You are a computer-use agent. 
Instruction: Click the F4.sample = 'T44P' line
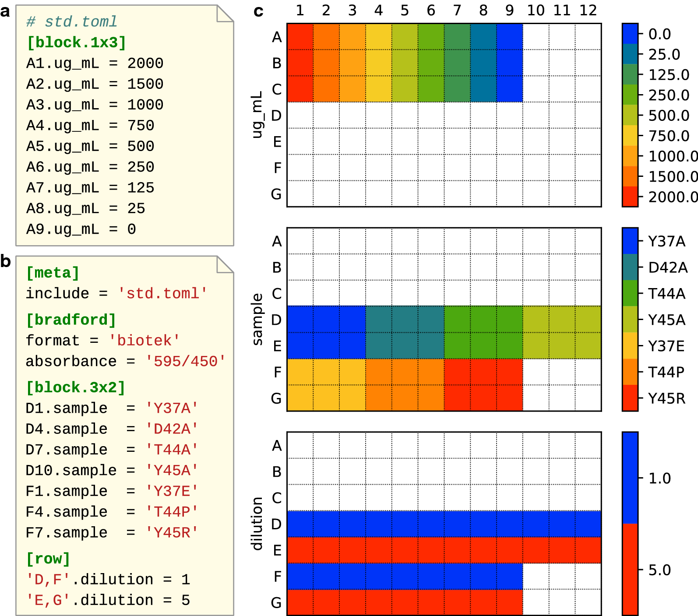click(112, 511)
